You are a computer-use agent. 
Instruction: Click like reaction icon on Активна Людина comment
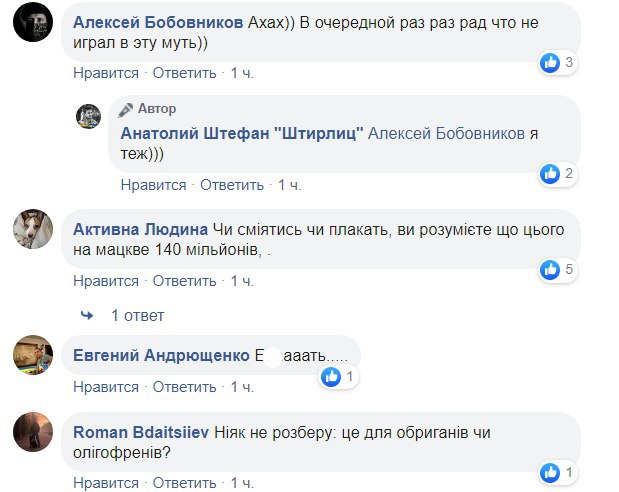(550, 269)
